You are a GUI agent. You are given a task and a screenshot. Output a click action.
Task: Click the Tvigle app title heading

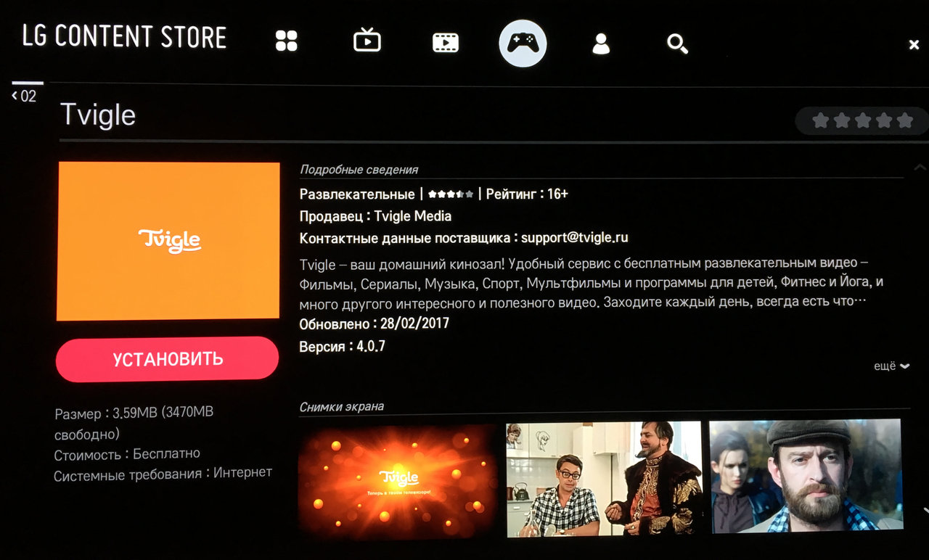97,115
